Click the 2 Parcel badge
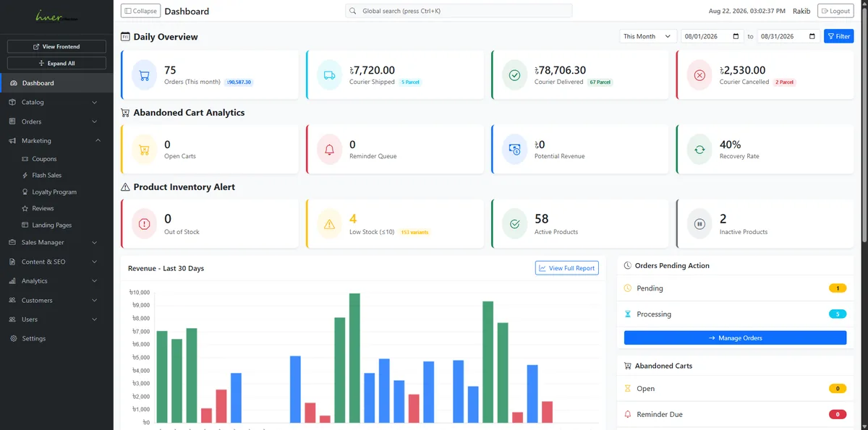868x430 pixels. point(785,82)
